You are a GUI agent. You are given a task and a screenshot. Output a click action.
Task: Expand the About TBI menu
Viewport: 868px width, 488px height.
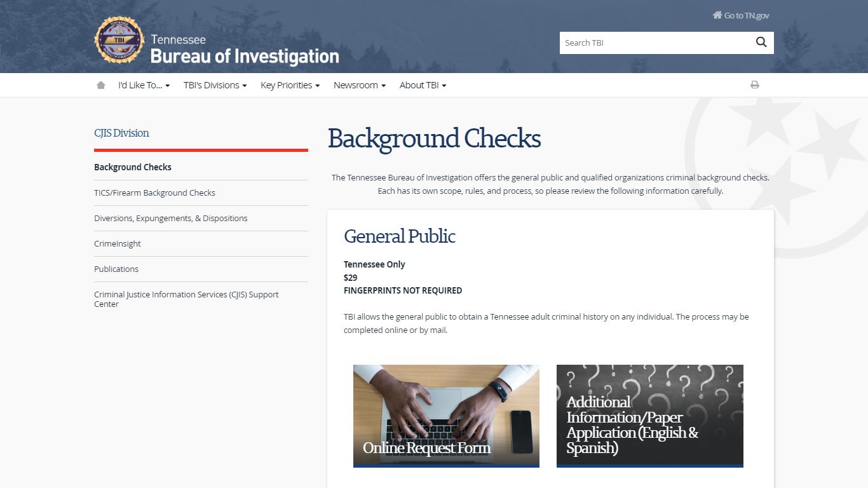(423, 85)
